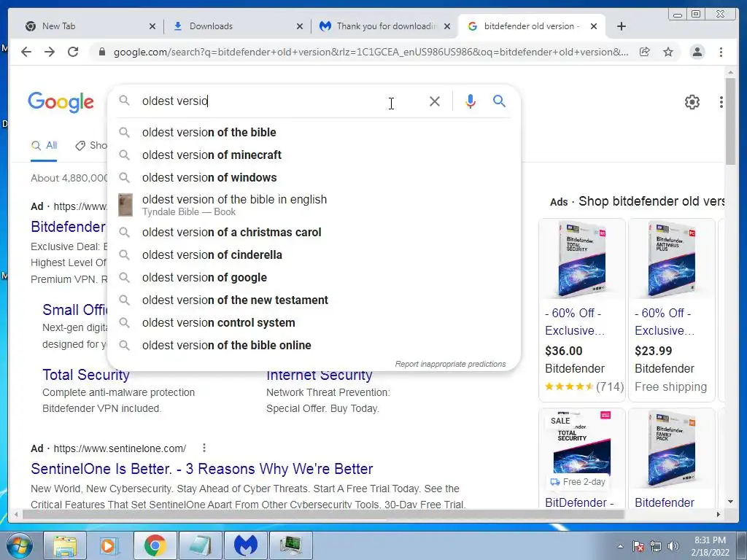Image resolution: width=747 pixels, height=560 pixels.
Task: Pick 'oldest version of the bible in english'
Action: [314, 205]
